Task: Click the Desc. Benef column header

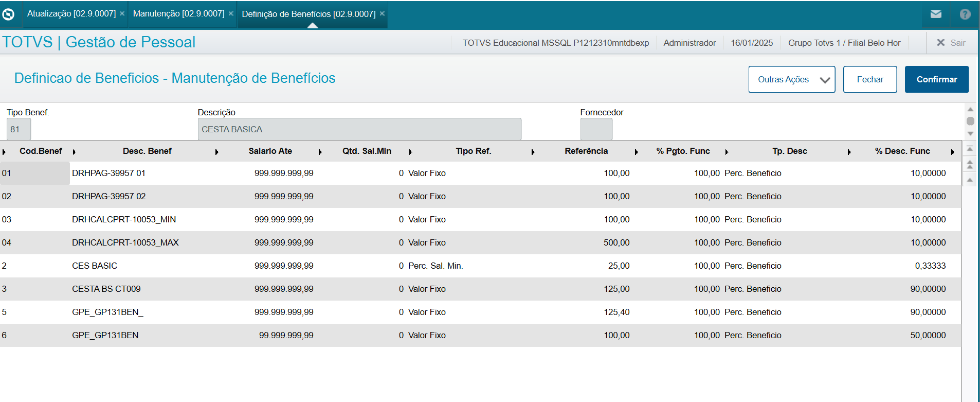Action: [x=147, y=151]
